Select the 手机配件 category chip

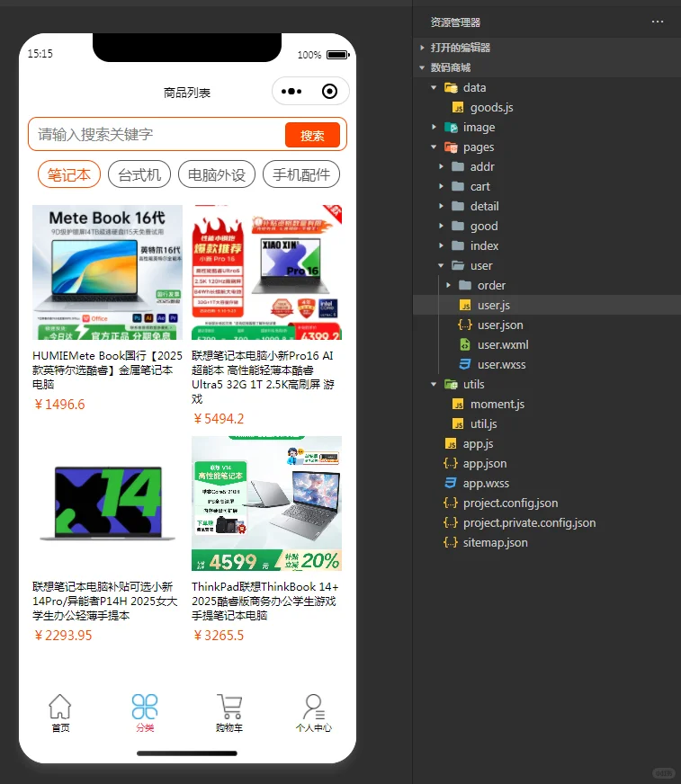(301, 174)
